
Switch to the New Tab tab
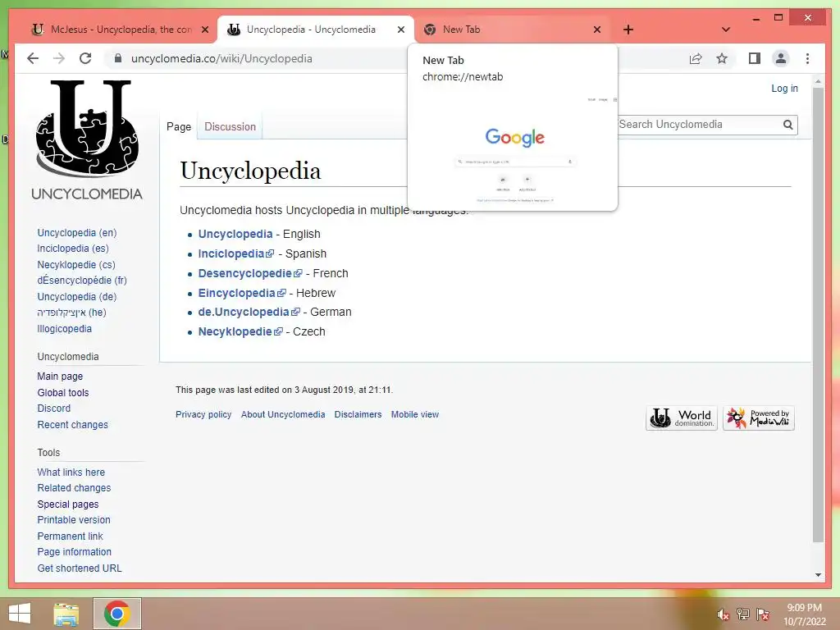point(512,30)
